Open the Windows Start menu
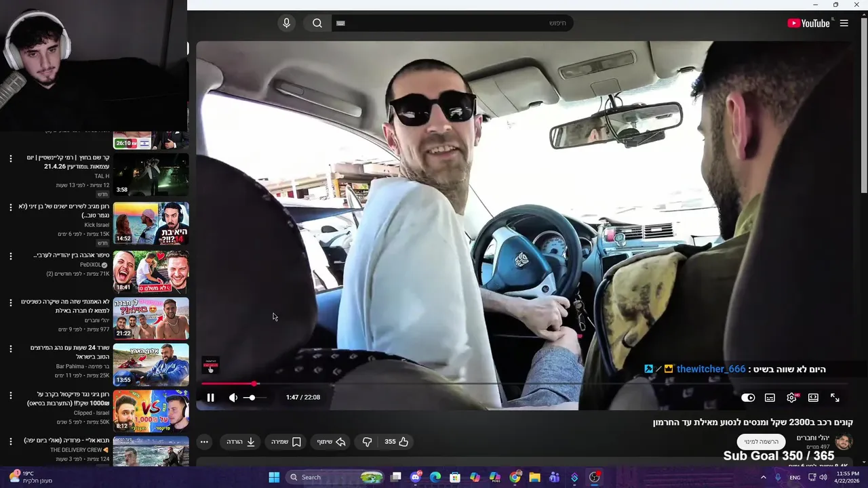Image resolution: width=868 pixels, height=488 pixels. click(274, 477)
